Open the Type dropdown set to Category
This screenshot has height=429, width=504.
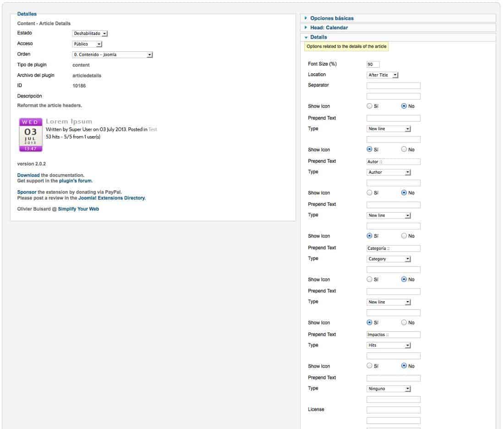pyautogui.click(x=389, y=259)
